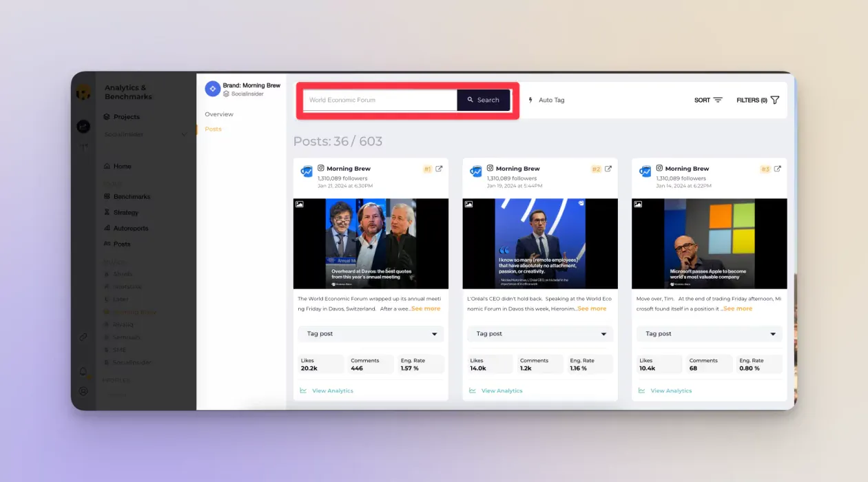This screenshot has height=482, width=868.
Task: Click the #2 rank badge
Action: point(597,169)
